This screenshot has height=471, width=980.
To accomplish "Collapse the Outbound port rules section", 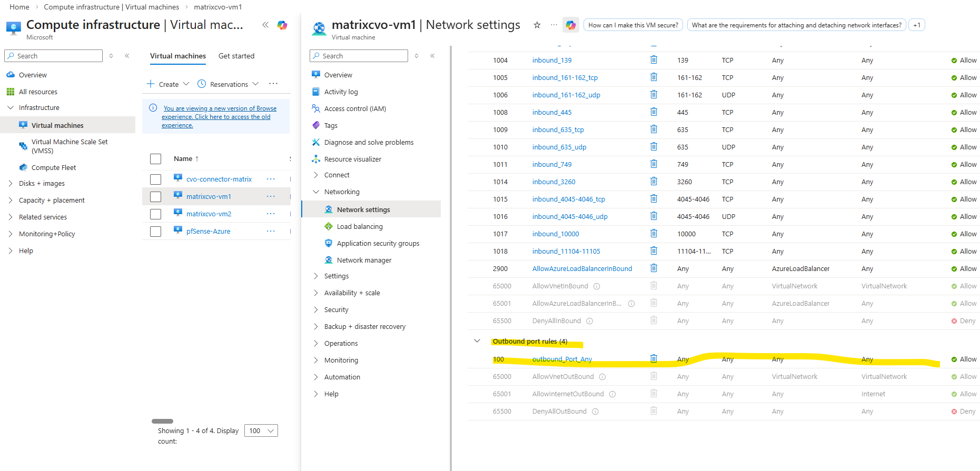I will pyautogui.click(x=477, y=341).
